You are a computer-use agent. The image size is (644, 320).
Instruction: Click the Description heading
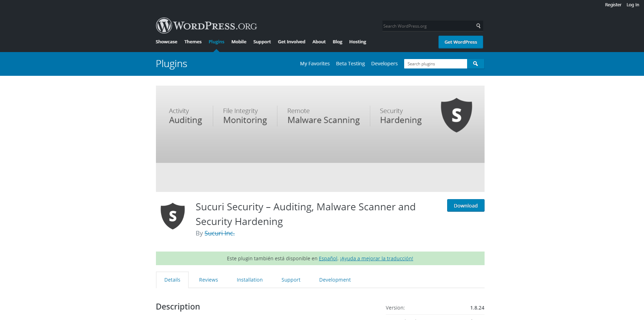point(178,306)
